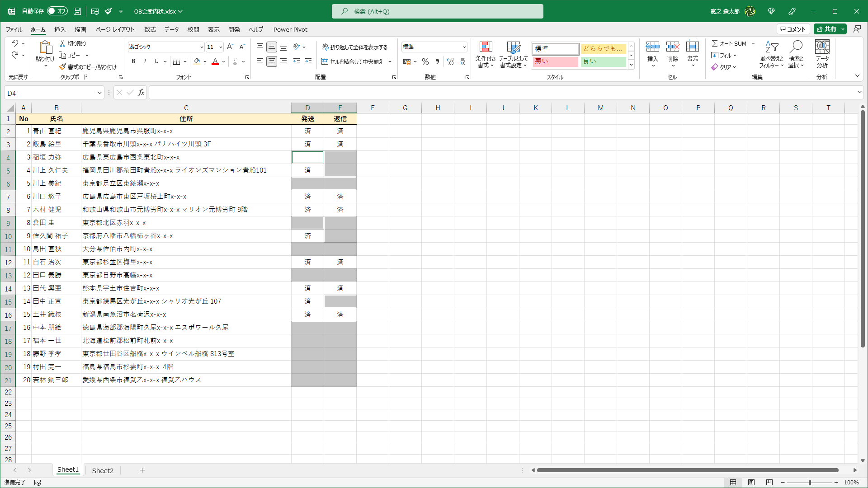Click the Borders icon
Screen dimensions: 868x488
click(177, 61)
